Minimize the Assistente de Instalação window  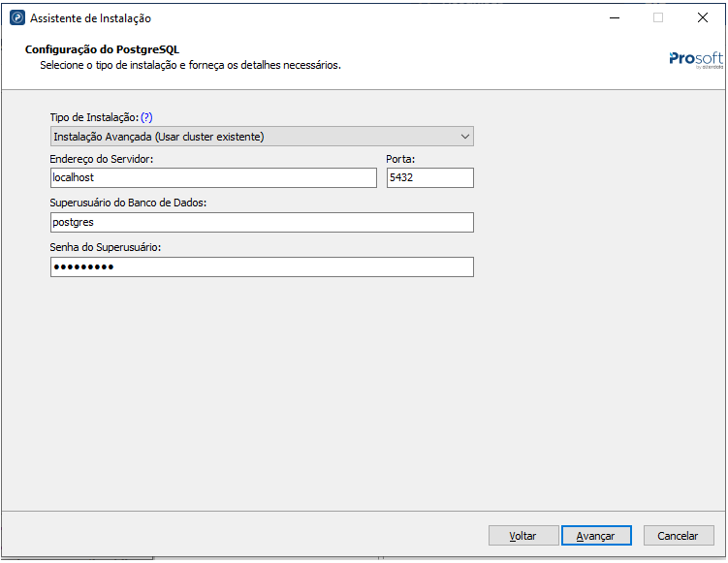coord(615,17)
